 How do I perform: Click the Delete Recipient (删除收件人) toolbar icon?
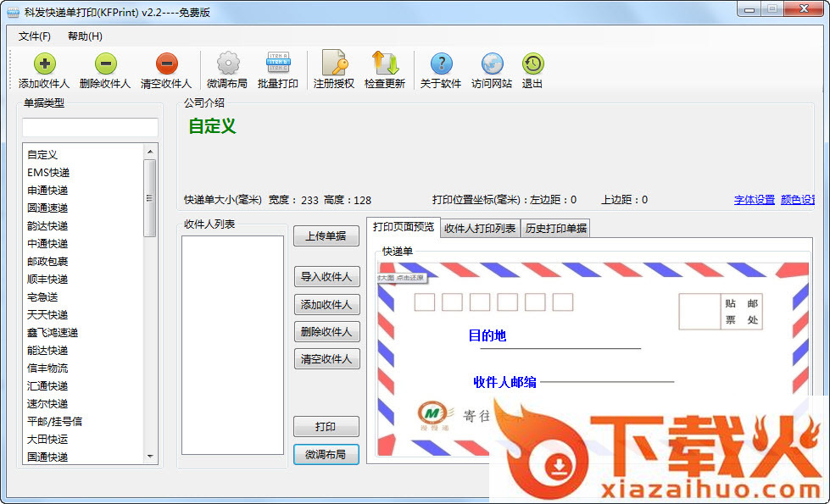pos(105,64)
